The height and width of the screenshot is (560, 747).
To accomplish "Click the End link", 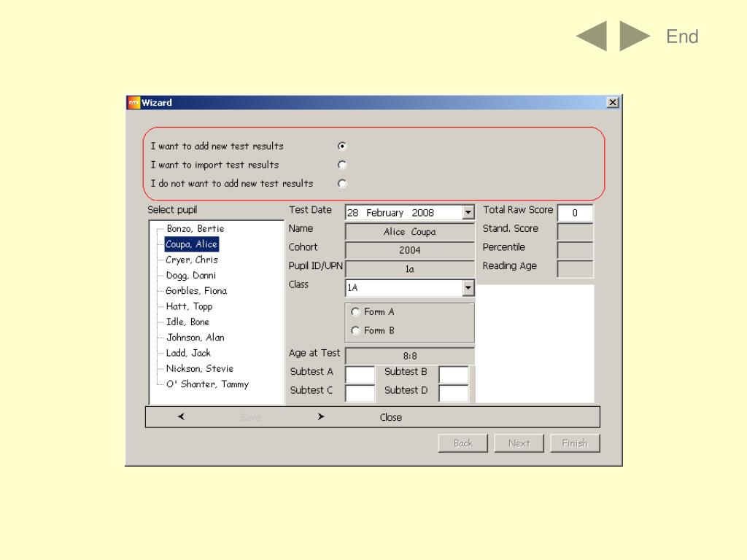I will pyautogui.click(x=682, y=36).
